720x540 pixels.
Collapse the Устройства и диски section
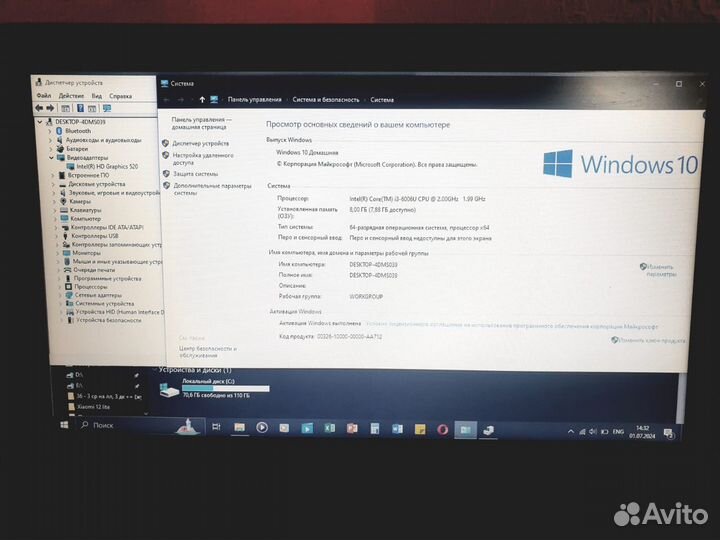point(154,369)
